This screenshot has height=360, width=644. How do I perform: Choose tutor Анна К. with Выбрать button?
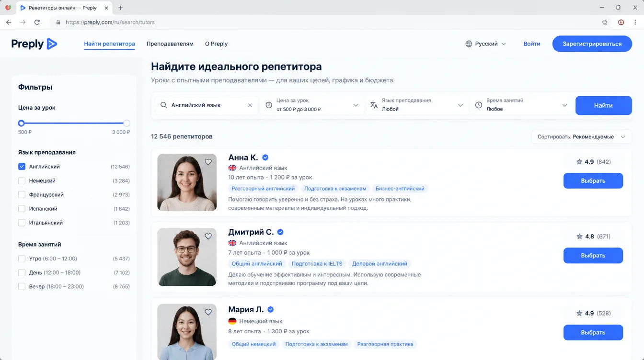593,180
